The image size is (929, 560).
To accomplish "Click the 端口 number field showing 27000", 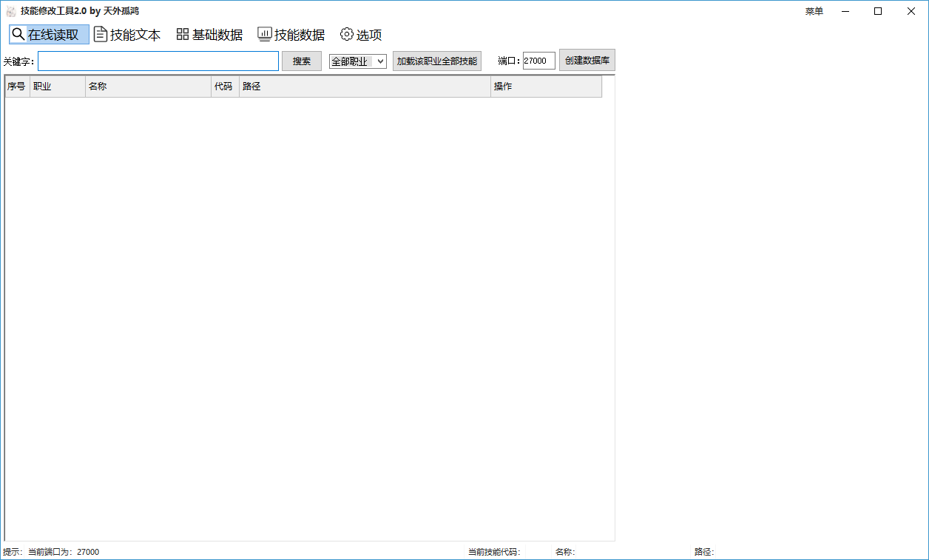I will coord(538,60).
